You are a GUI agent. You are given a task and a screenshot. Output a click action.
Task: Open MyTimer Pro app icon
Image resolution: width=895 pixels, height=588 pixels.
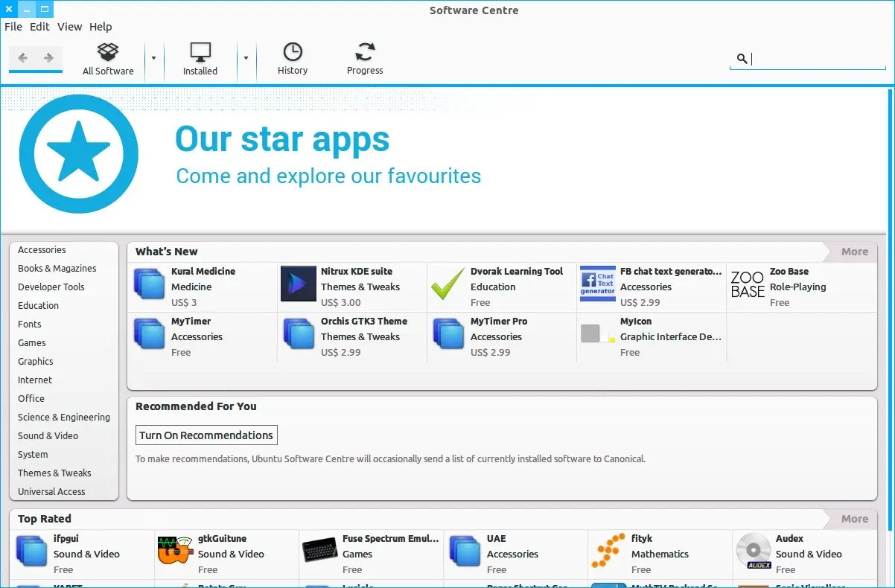tap(448, 335)
